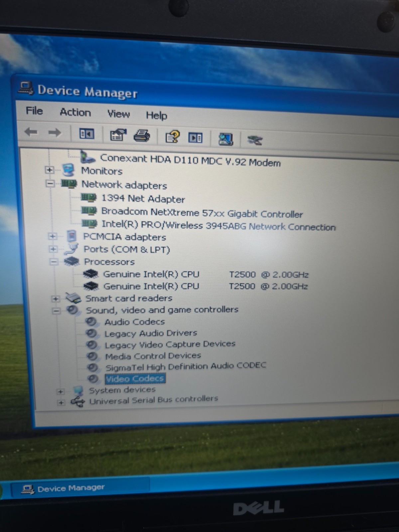Click the Smart card readers label
Screen dimensions: 399x532
click(x=129, y=298)
